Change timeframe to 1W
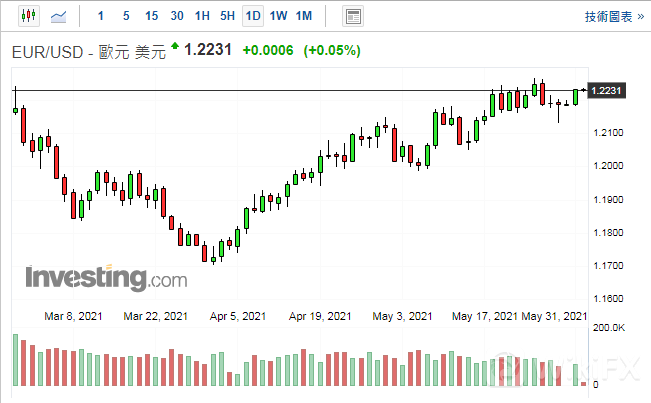Screen dimensions: 651x403 pos(279,16)
